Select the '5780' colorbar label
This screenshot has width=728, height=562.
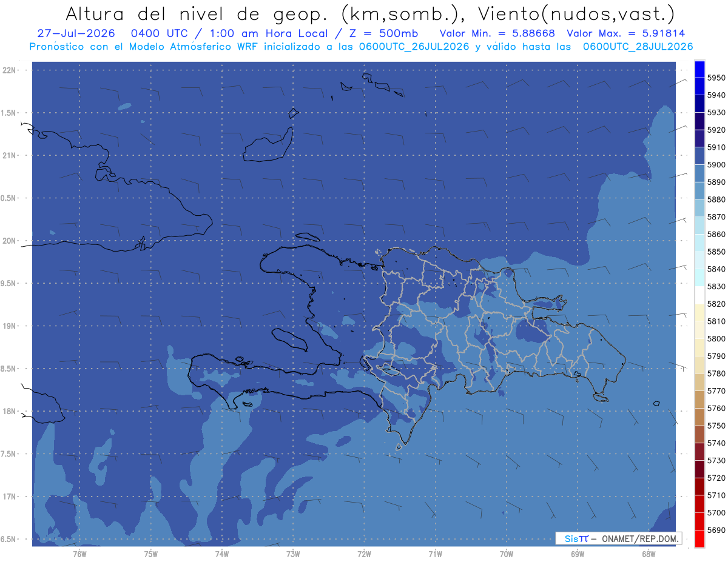(x=716, y=373)
